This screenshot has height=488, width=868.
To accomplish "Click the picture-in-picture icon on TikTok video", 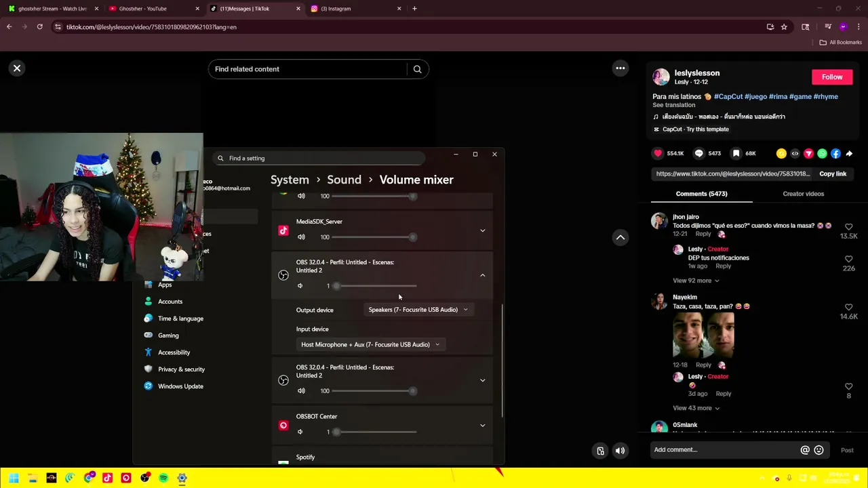I will point(600,451).
